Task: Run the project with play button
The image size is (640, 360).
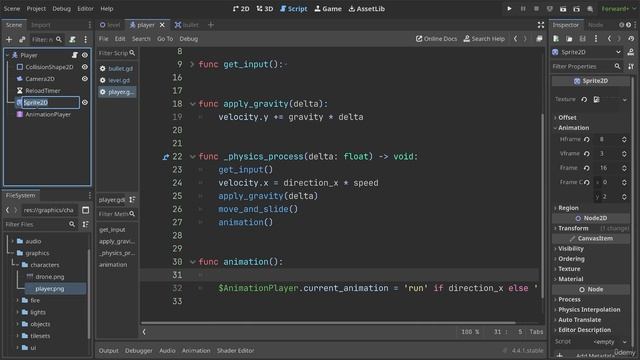Action: click(509, 9)
